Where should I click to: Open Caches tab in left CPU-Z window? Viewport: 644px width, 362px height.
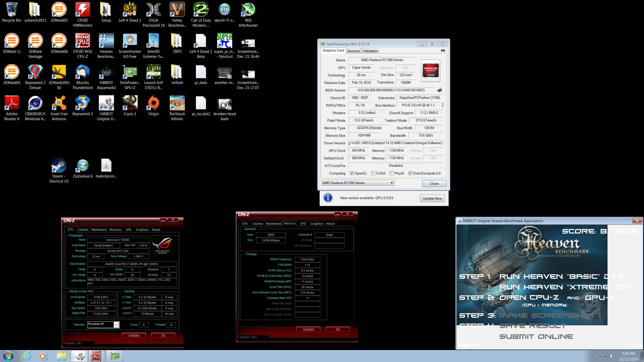(83, 230)
